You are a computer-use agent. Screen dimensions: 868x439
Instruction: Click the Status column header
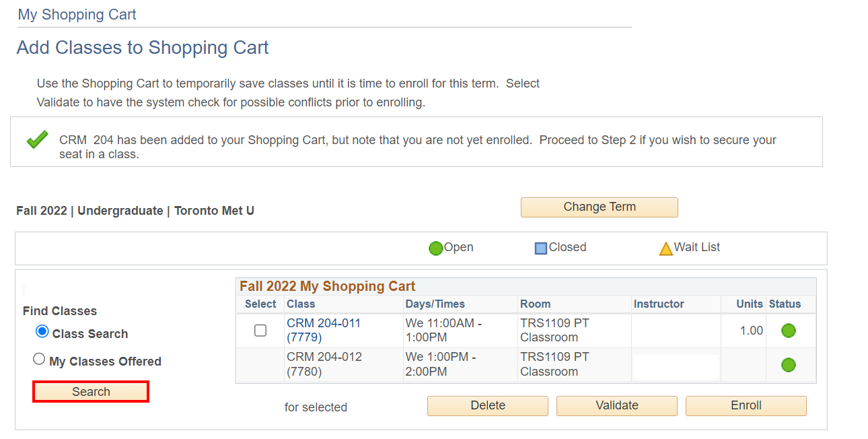pyautogui.click(x=785, y=304)
